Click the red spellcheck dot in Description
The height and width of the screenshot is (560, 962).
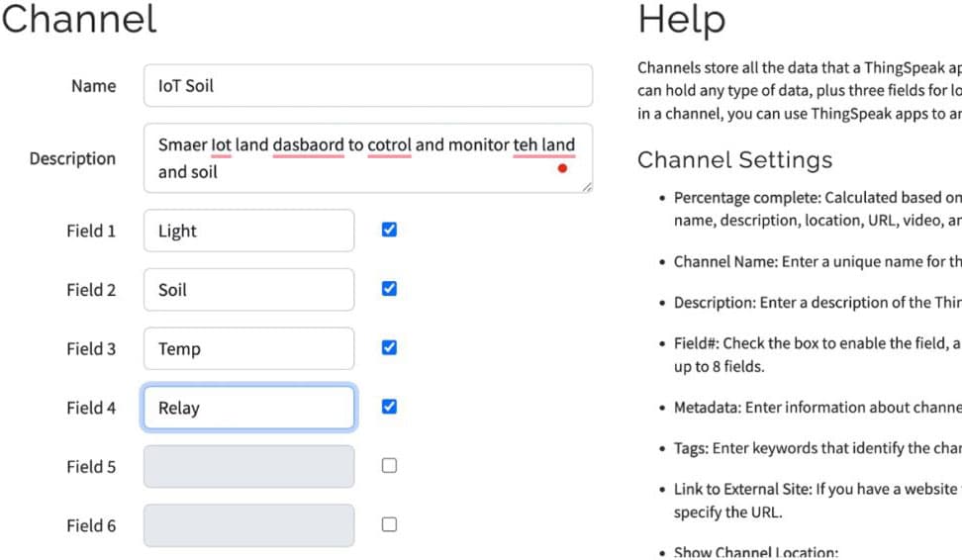coord(562,169)
